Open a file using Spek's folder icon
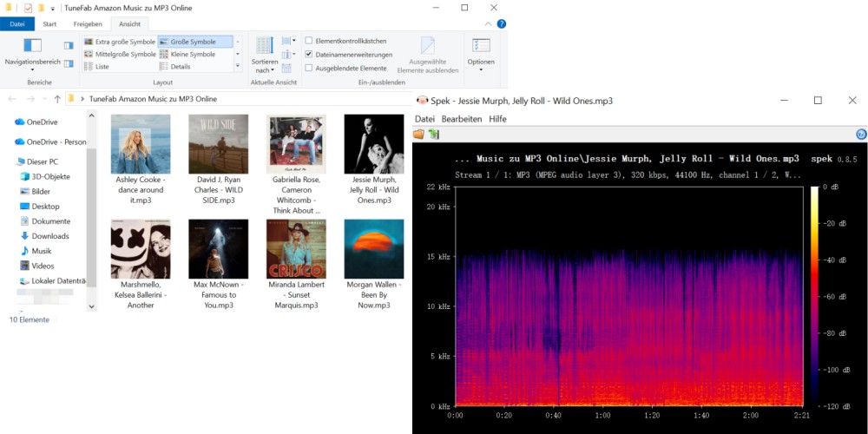The image size is (868, 434). coord(418,134)
